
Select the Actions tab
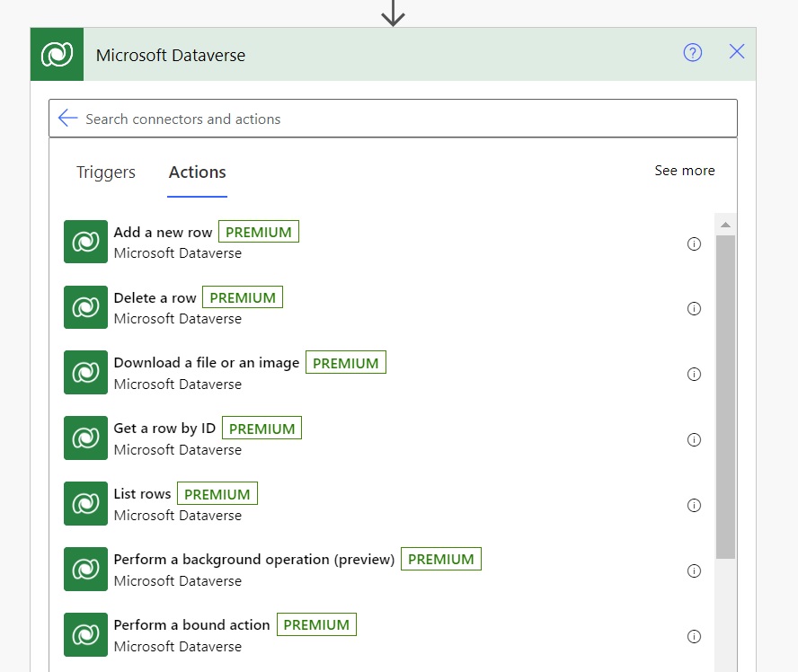click(198, 172)
